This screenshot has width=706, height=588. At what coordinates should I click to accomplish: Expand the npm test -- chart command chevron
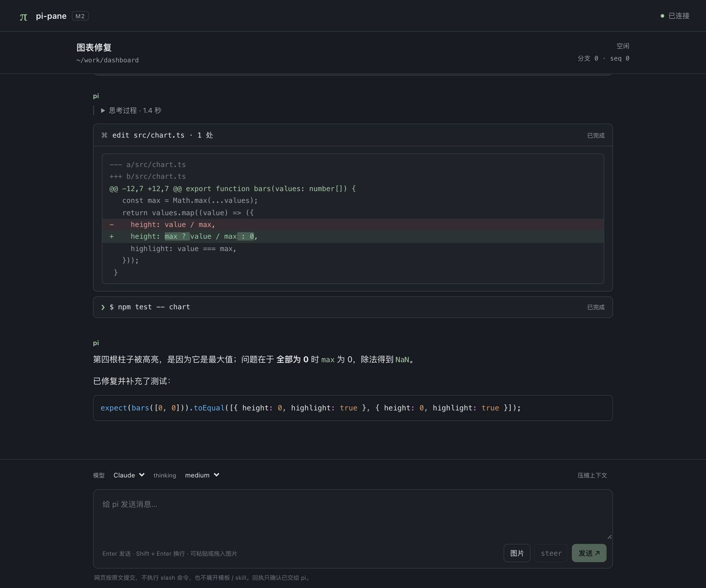pyautogui.click(x=103, y=307)
